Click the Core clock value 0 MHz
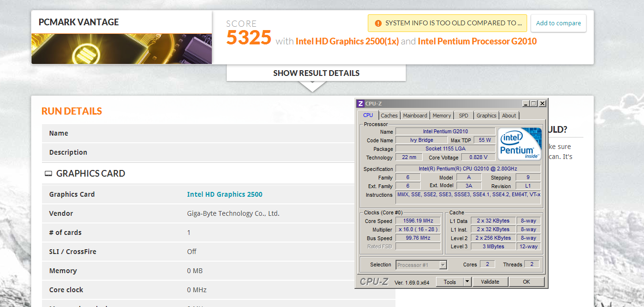The image size is (644, 307). 197,290
